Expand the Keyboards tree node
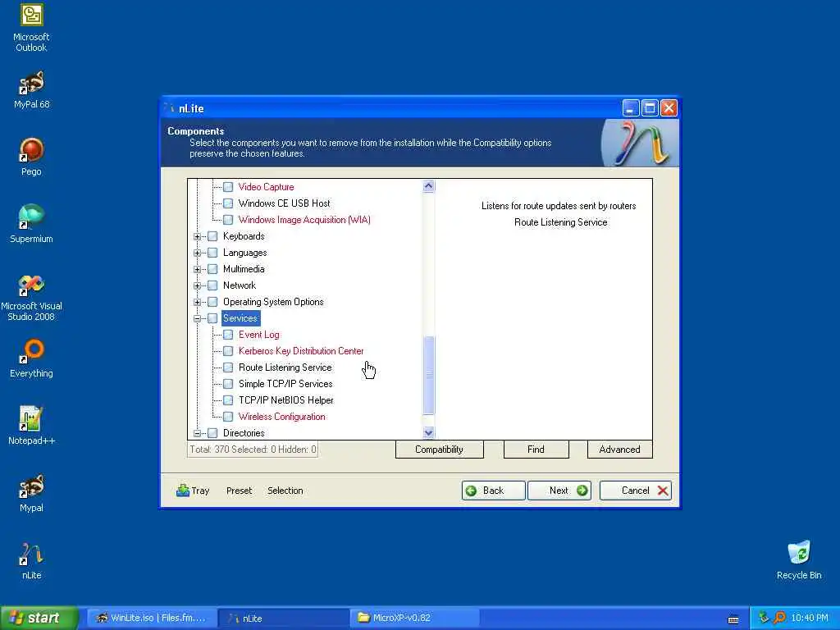The width and height of the screenshot is (840, 630). point(197,236)
